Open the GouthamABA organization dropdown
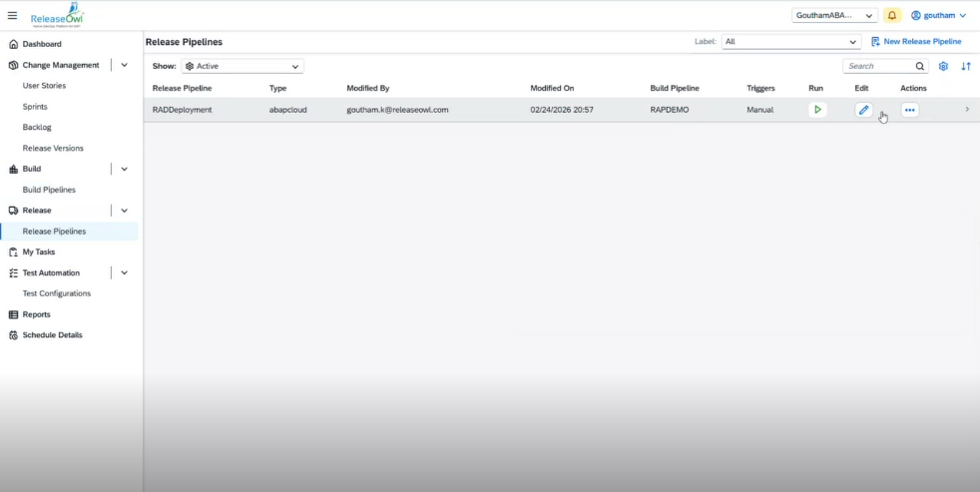This screenshot has width=980, height=492. pyautogui.click(x=834, y=16)
